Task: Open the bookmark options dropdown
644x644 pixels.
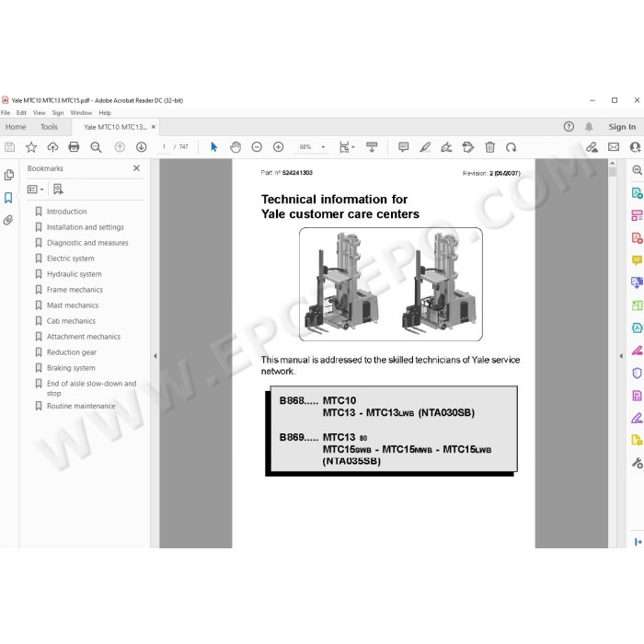Action: (x=35, y=189)
